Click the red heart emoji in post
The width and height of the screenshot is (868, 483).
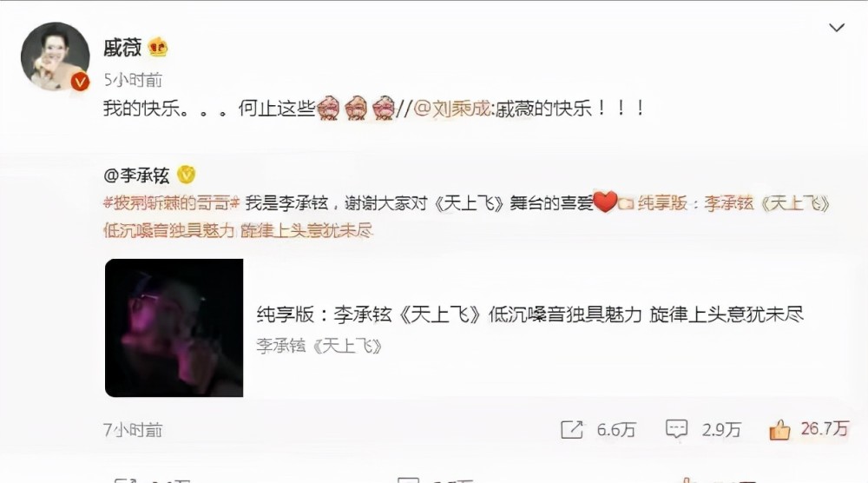point(605,202)
